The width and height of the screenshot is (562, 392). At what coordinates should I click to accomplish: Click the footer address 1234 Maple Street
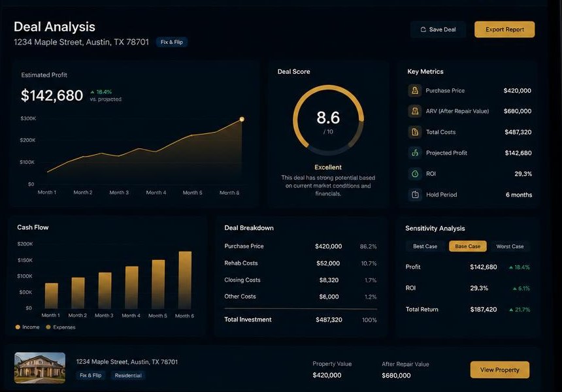click(x=127, y=362)
